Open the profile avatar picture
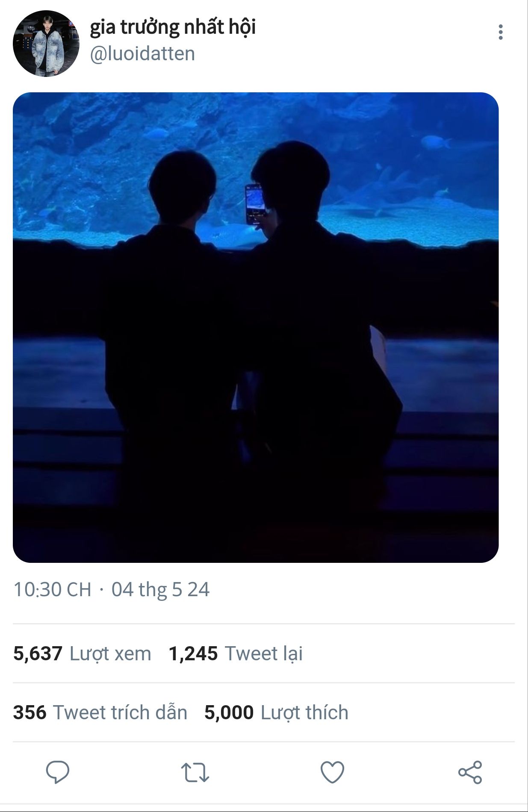 tap(46, 44)
